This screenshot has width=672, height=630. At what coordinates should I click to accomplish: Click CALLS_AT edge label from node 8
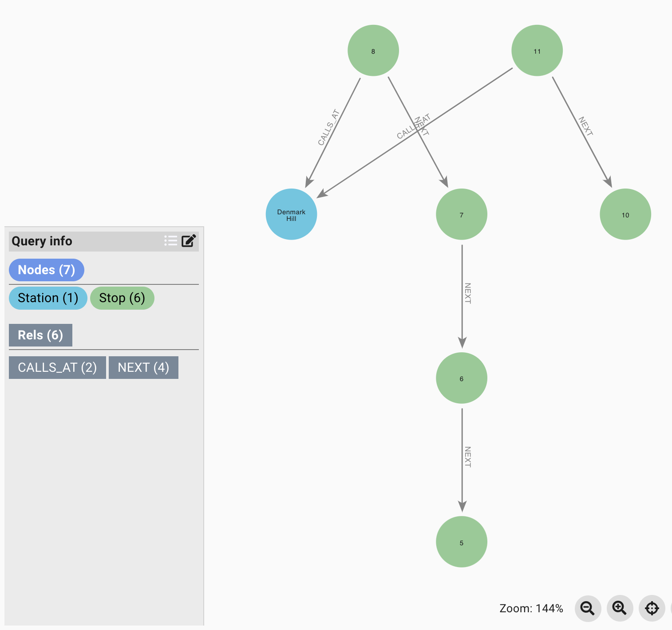pyautogui.click(x=328, y=127)
